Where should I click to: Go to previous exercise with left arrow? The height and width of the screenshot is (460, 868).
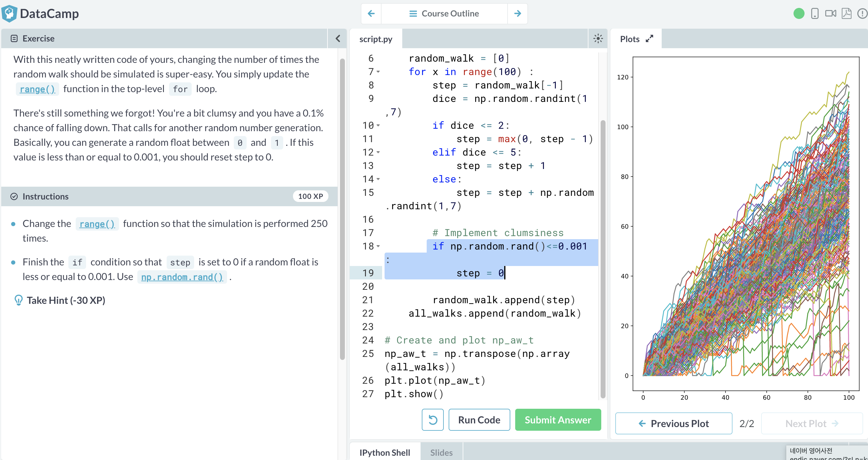coord(371,13)
